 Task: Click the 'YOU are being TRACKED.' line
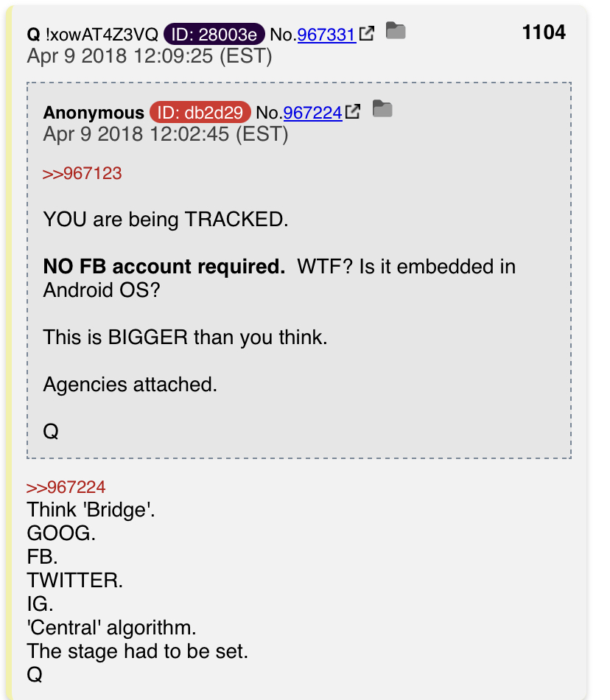click(x=166, y=220)
